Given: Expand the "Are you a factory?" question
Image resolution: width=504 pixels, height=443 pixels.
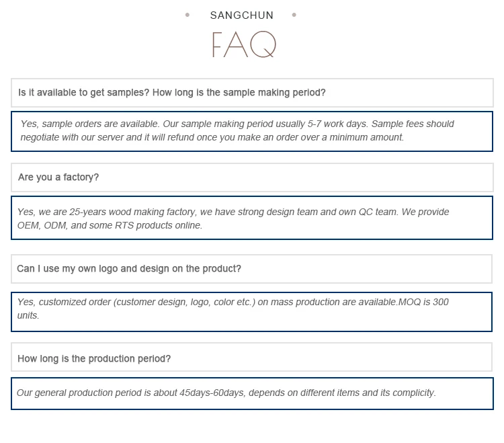Looking at the screenshot, I should (58, 177).
